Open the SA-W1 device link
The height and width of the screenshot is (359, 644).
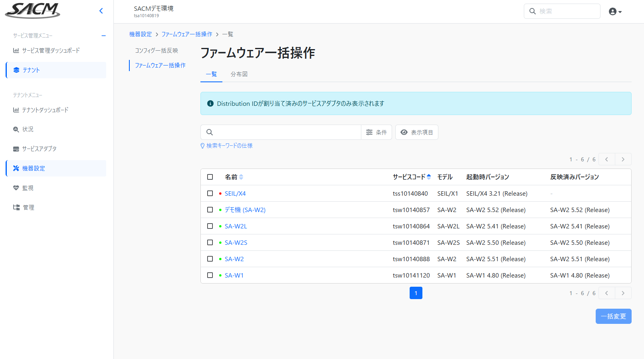(234, 276)
